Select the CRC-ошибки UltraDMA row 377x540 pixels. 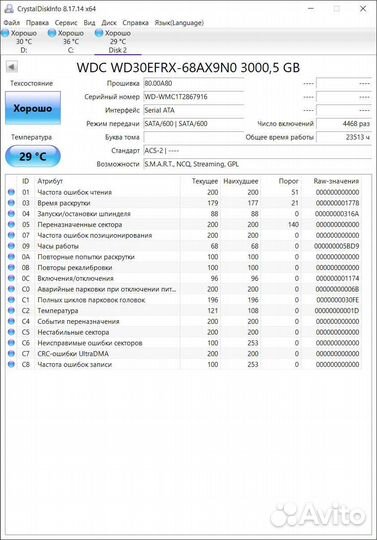tap(184, 353)
